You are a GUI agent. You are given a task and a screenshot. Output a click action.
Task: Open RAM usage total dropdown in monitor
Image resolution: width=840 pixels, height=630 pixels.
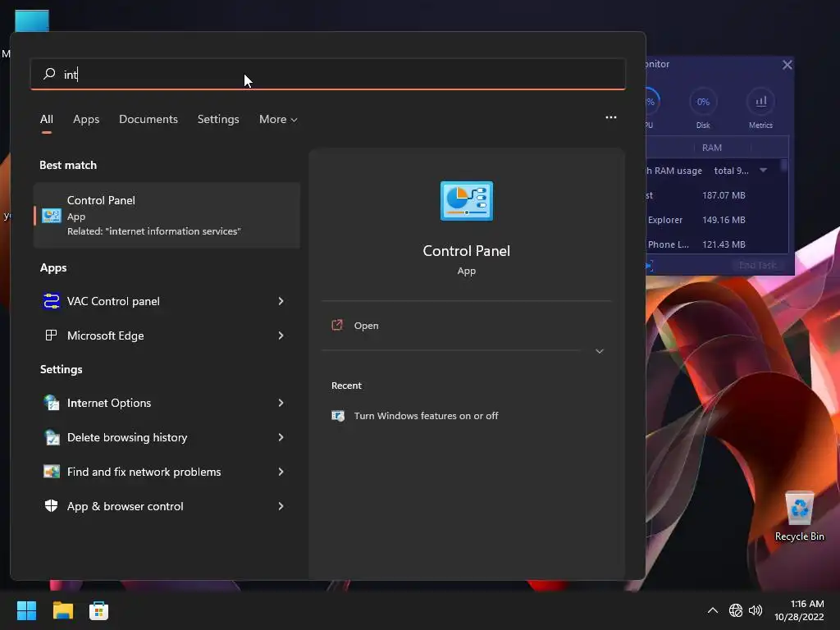pos(764,171)
